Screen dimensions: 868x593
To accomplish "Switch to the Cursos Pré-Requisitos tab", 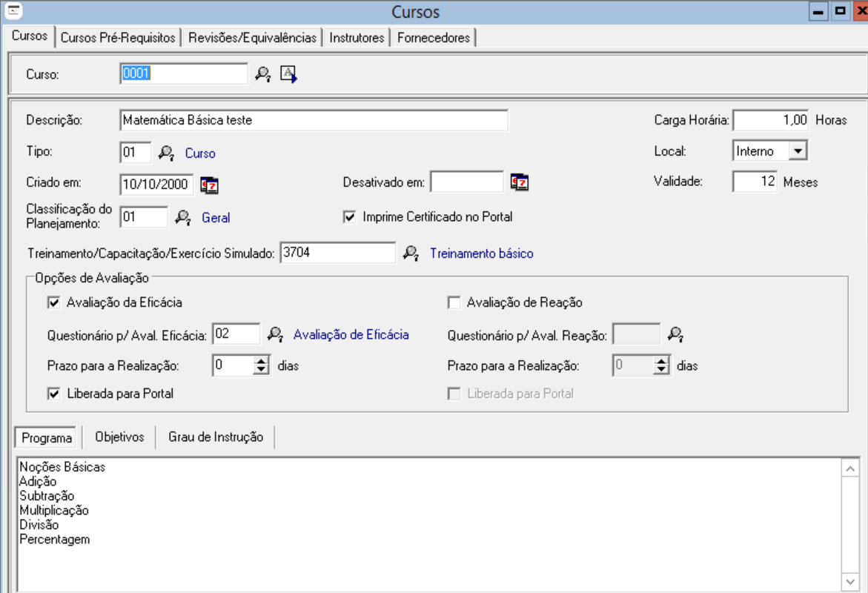I will [118, 38].
